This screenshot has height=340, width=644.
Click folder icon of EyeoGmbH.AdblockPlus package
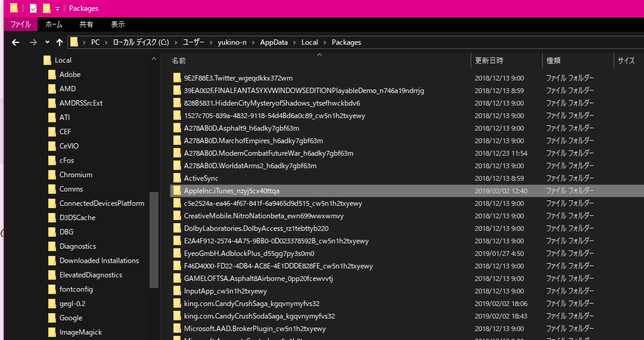(177, 254)
